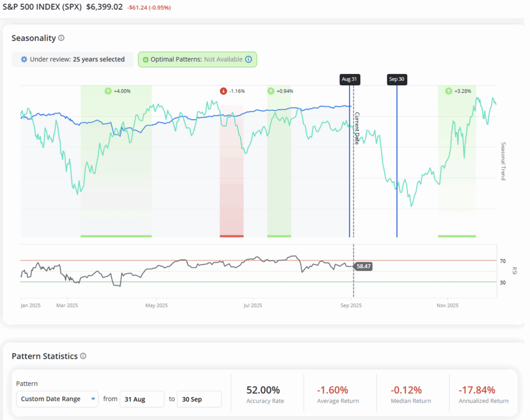Screen dimensions: 530x420
Task: Click the Jul 2025 axis label
Action: click(x=253, y=306)
